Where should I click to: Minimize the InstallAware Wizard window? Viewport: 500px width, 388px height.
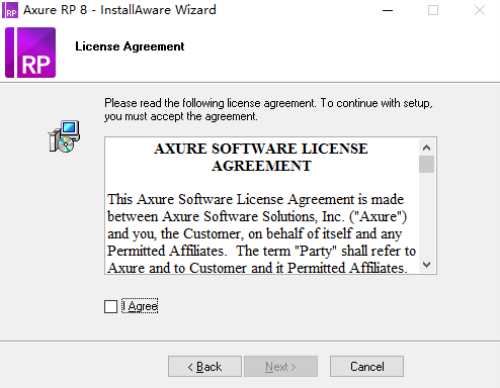click(387, 10)
